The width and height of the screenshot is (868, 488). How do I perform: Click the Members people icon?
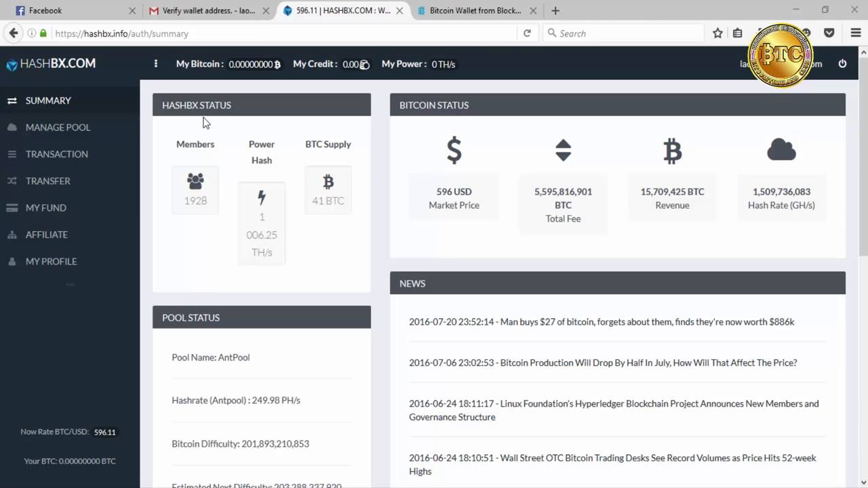(195, 181)
